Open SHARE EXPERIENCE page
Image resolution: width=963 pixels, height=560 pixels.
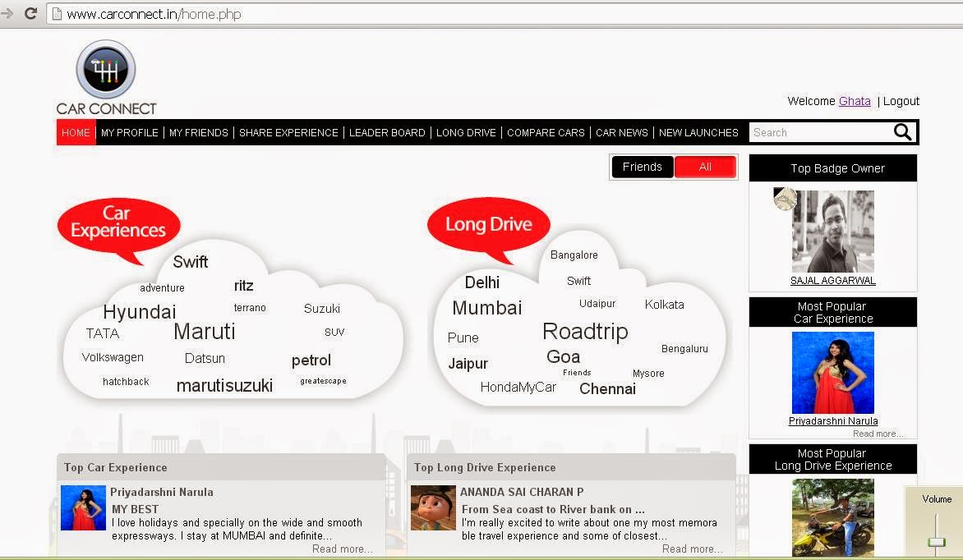tap(288, 133)
